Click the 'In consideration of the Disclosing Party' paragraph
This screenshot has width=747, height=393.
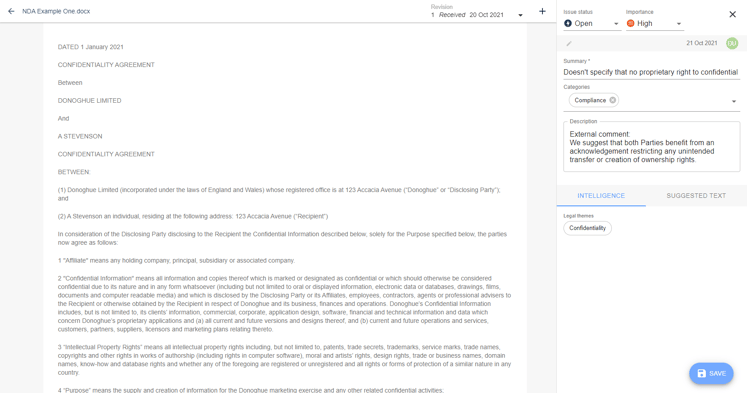click(x=283, y=239)
